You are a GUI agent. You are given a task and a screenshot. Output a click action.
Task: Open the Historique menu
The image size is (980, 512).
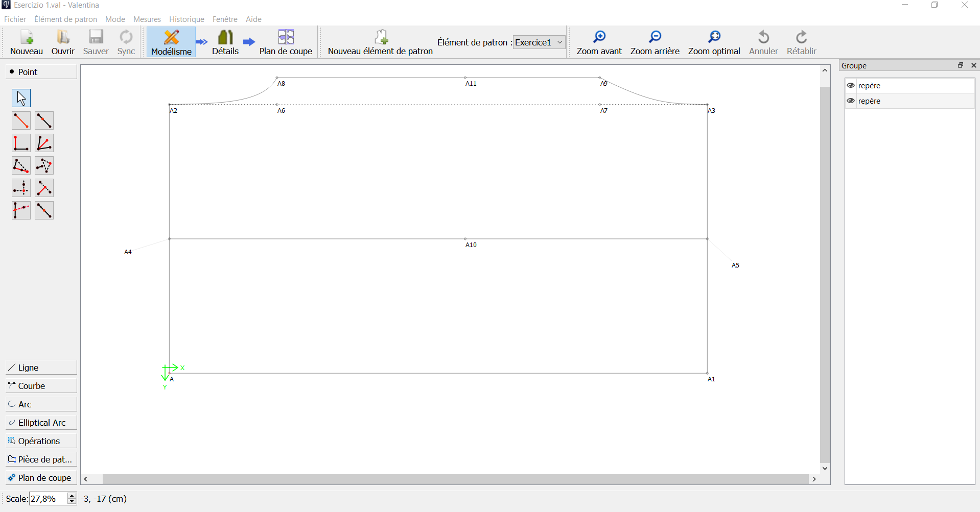186,19
